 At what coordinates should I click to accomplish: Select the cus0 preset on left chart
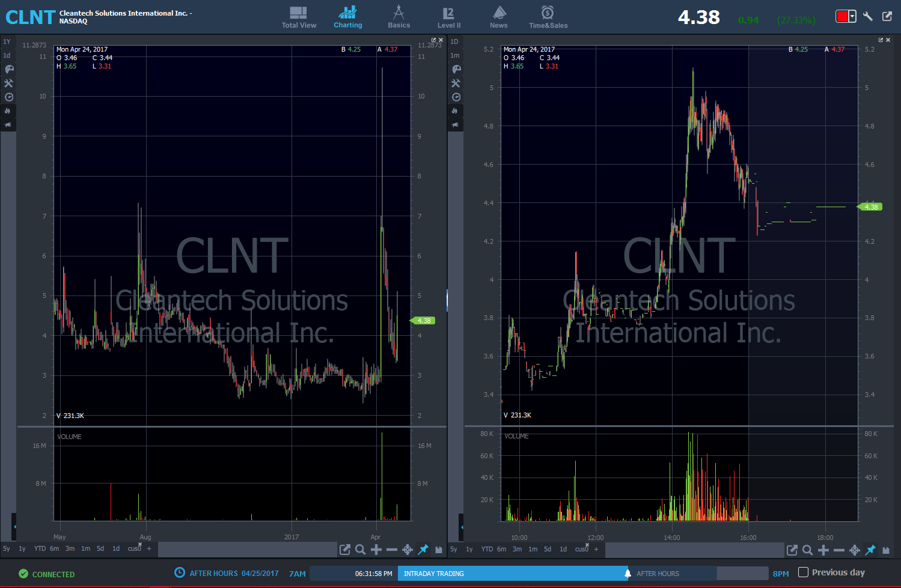[x=134, y=548]
